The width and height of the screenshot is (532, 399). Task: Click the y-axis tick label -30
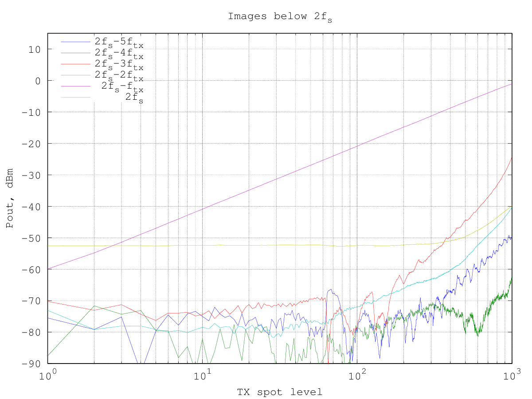click(x=32, y=175)
